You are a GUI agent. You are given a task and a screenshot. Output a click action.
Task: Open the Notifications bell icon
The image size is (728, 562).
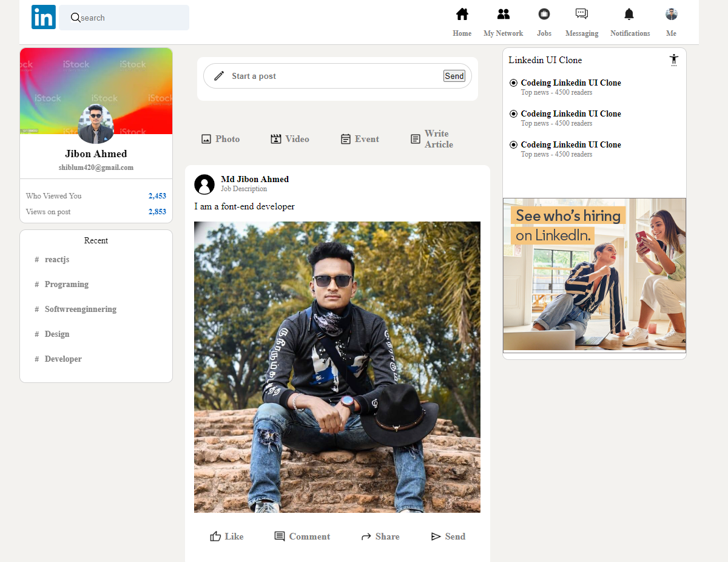629,14
